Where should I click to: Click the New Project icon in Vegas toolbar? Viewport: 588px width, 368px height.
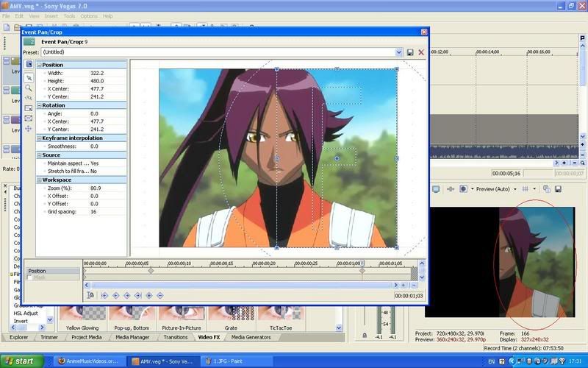pos(7,27)
